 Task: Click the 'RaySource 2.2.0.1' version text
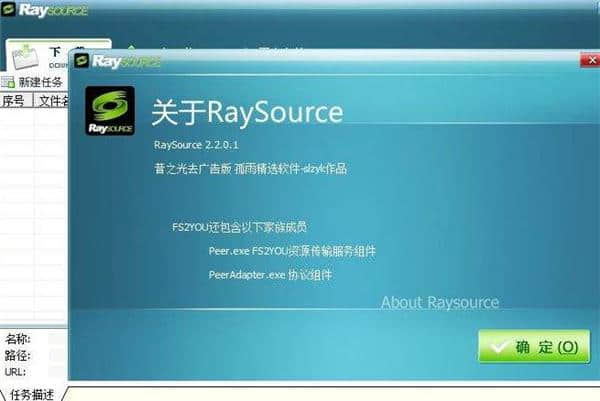coord(196,145)
